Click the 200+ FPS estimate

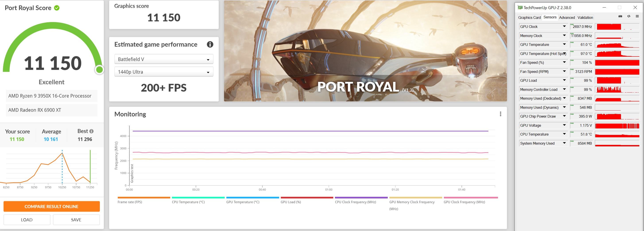pos(164,88)
